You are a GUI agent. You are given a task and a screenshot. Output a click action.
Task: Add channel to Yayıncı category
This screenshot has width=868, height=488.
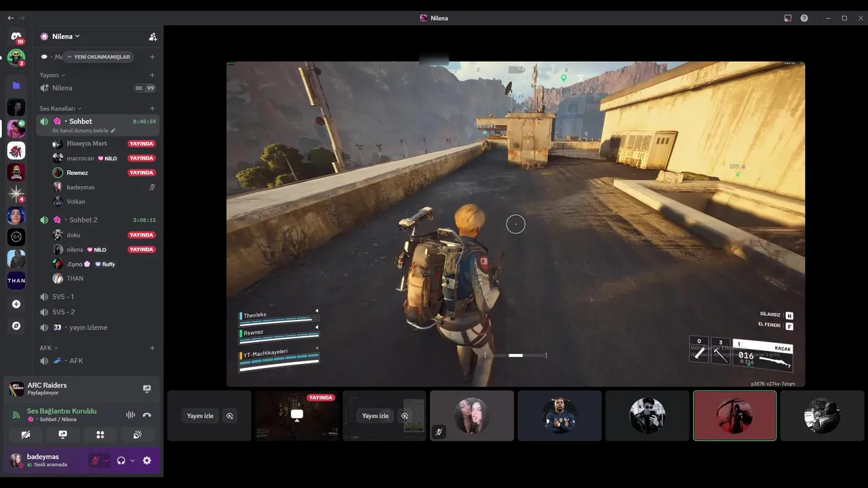(152, 75)
